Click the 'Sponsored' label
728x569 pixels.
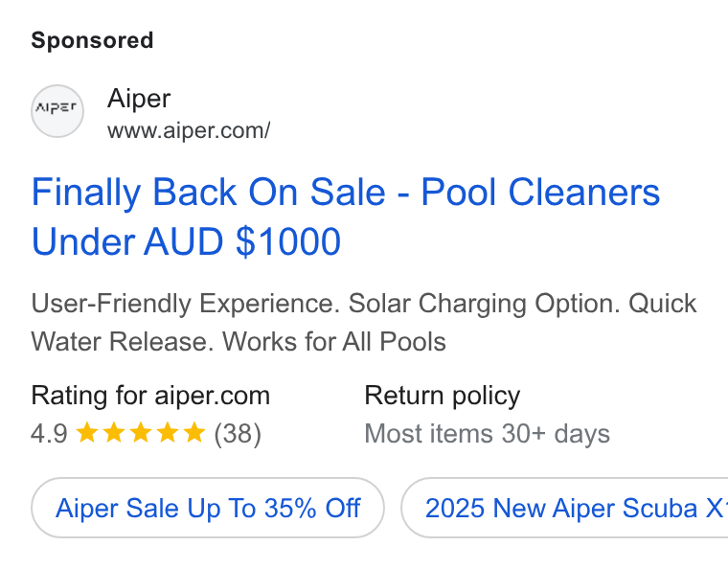92,40
